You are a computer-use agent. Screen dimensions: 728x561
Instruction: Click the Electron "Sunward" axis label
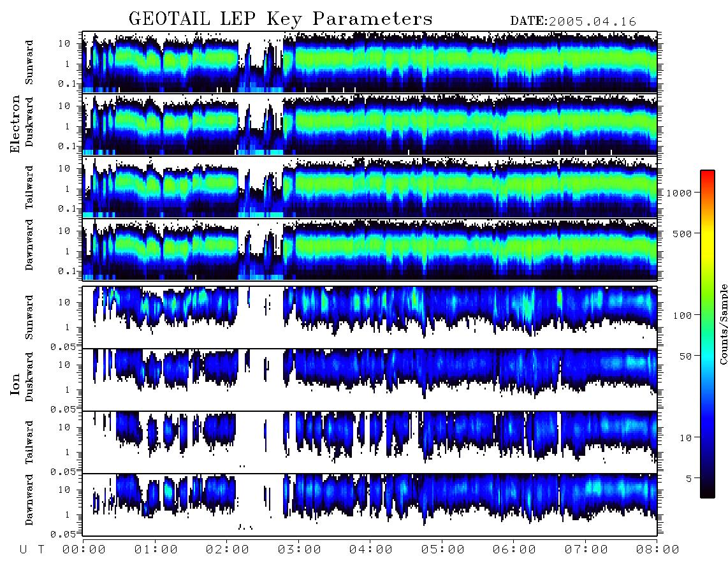[x=29, y=62]
